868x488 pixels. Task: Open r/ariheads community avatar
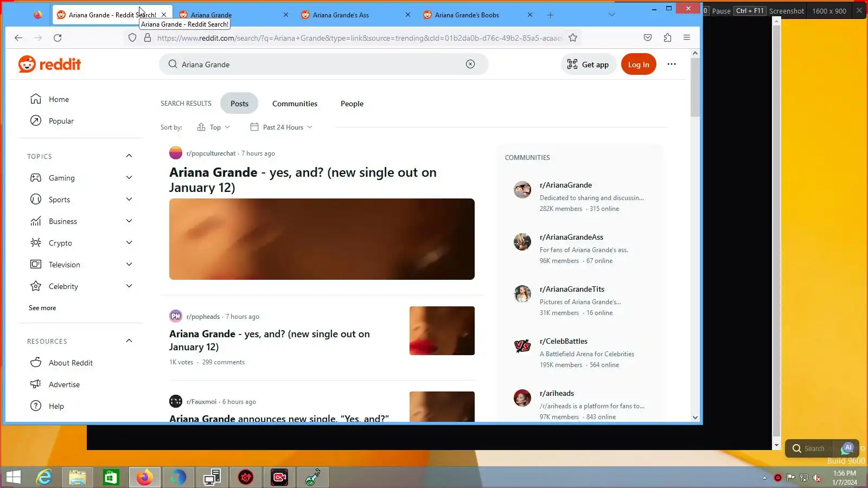[x=522, y=398]
